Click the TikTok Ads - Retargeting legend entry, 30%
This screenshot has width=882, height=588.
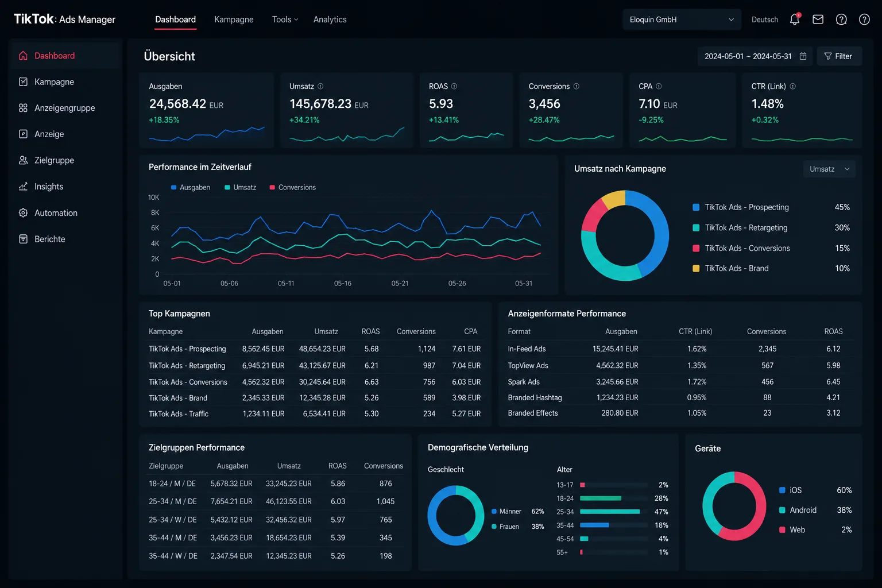point(771,228)
